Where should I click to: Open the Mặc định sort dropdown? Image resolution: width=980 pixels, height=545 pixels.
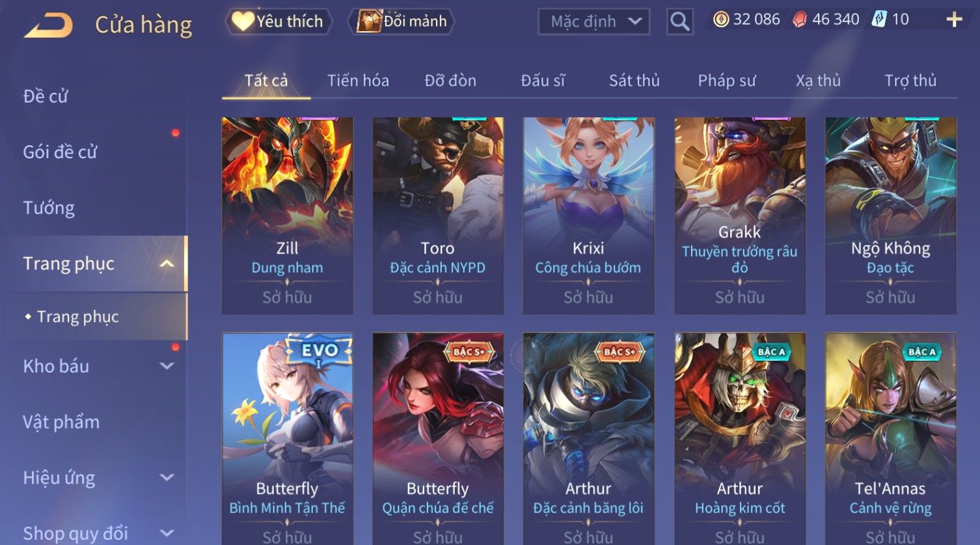click(593, 21)
